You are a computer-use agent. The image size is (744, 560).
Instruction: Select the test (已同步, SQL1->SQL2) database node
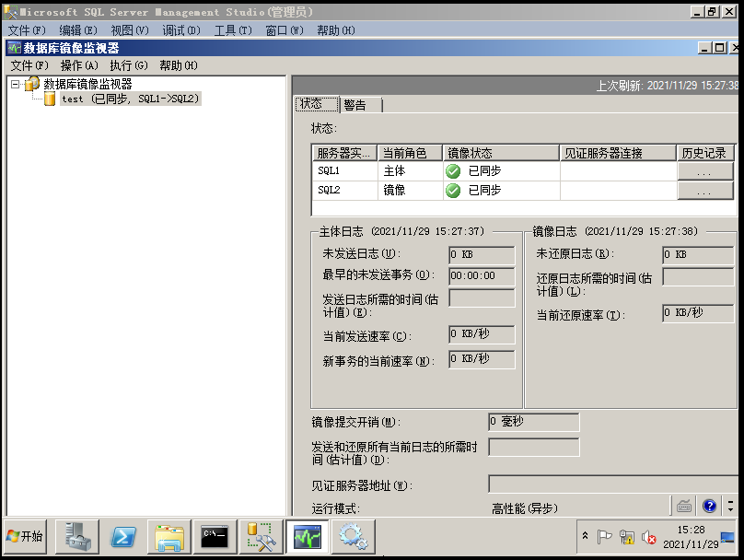click(131, 99)
